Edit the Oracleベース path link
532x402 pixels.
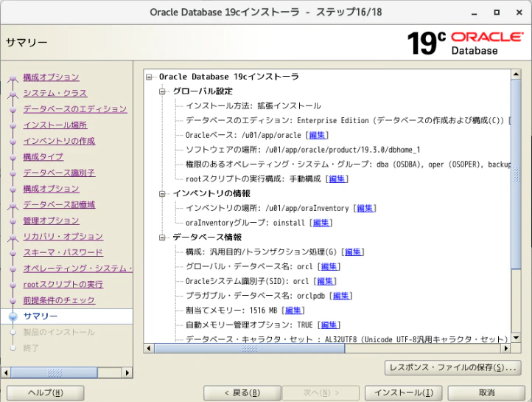(x=318, y=135)
